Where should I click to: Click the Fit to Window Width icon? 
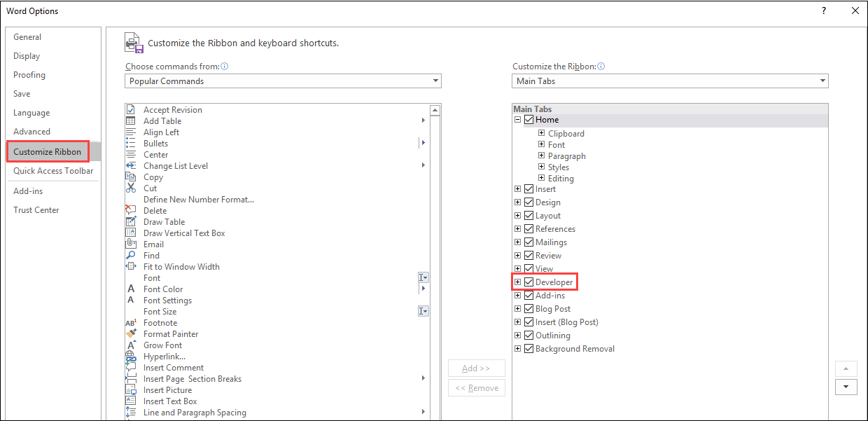pyautogui.click(x=130, y=267)
